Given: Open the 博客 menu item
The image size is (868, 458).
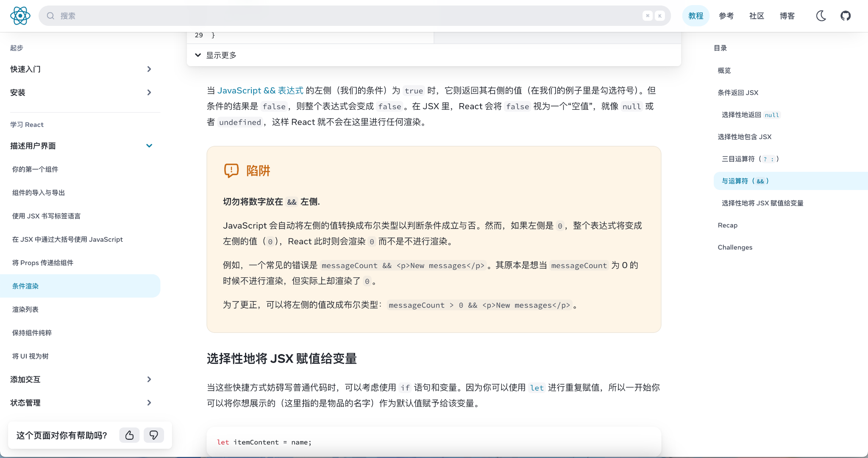Looking at the screenshot, I should 787,16.
